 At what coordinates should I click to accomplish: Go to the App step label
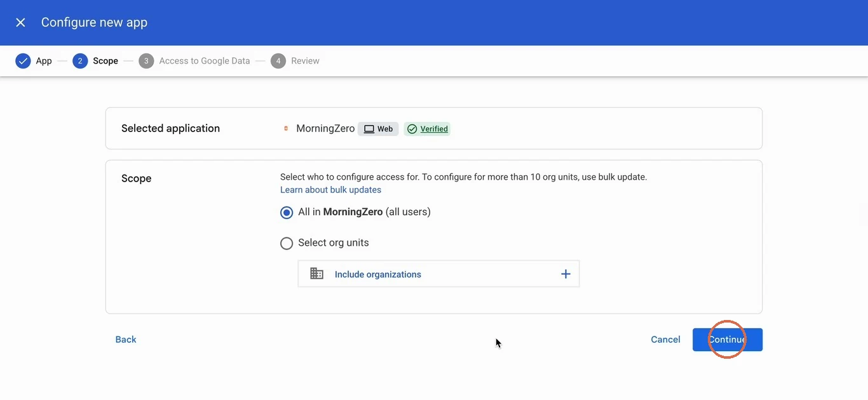point(44,61)
